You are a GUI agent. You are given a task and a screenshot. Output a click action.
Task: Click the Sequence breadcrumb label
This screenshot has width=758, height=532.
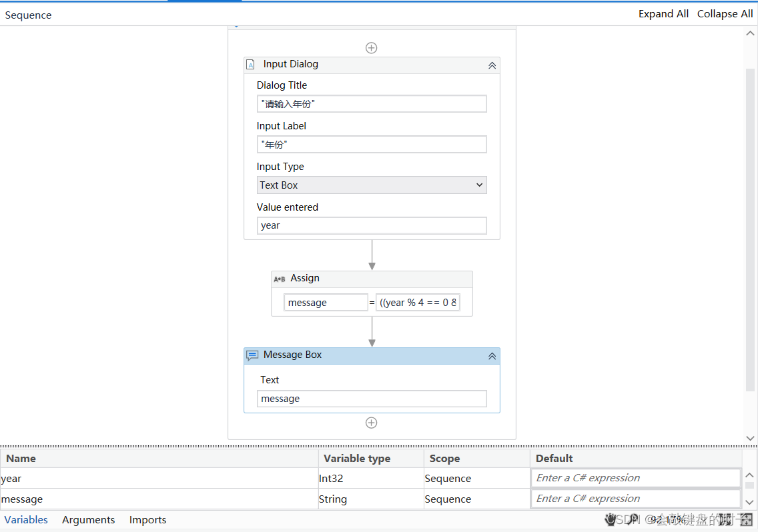(28, 15)
